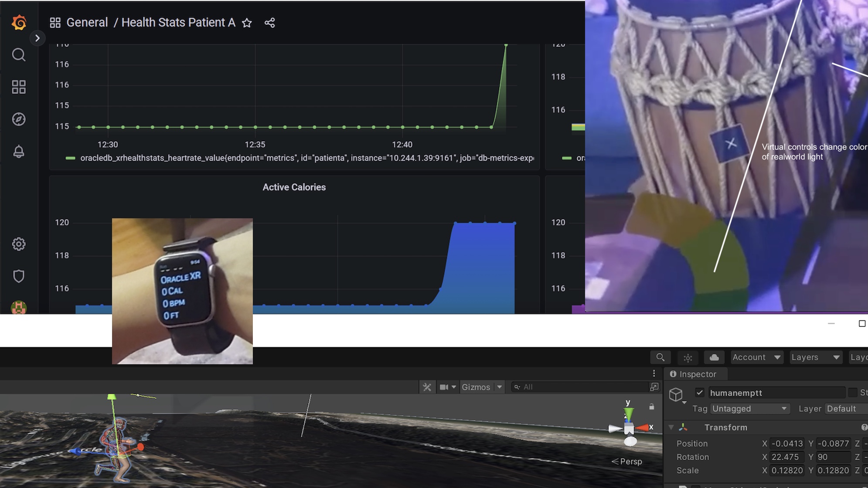
Task: Click the scene view tools wrench icon
Action: [427, 386]
